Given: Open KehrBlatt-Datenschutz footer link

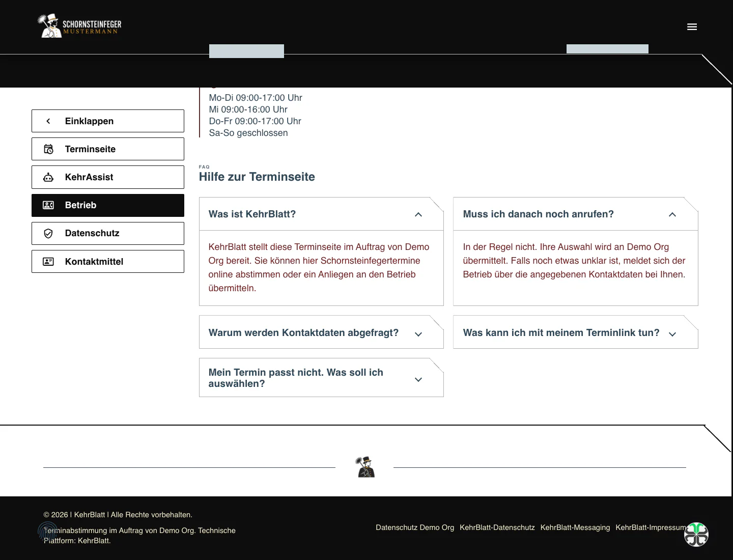Looking at the screenshot, I should (x=497, y=527).
